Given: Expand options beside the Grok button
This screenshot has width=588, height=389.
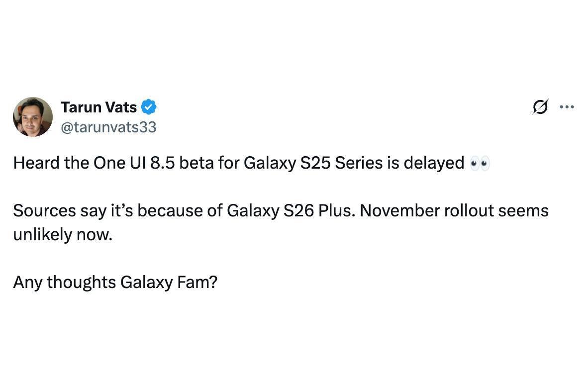Looking at the screenshot, I should click(567, 106).
